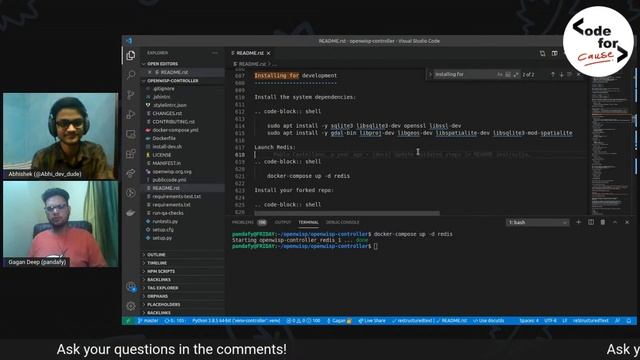
Task: Open Dockerfile in the file tree
Action: [164, 138]
